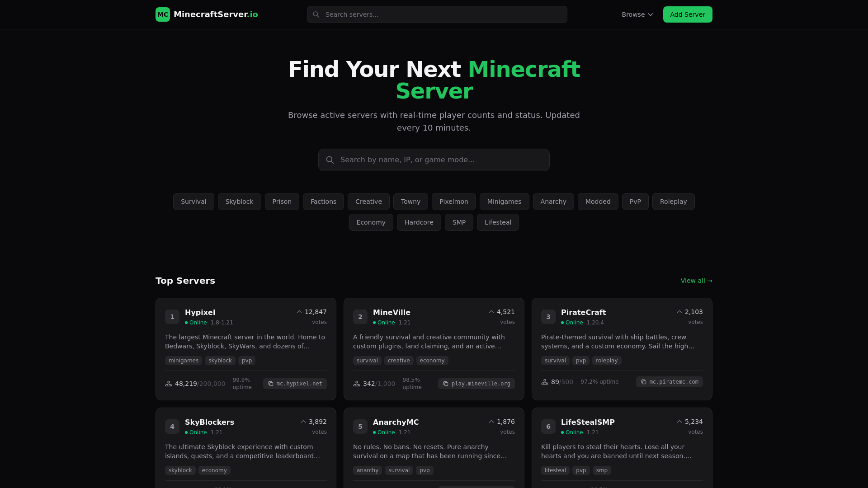Open the MineVille server title

pos(392,312)
